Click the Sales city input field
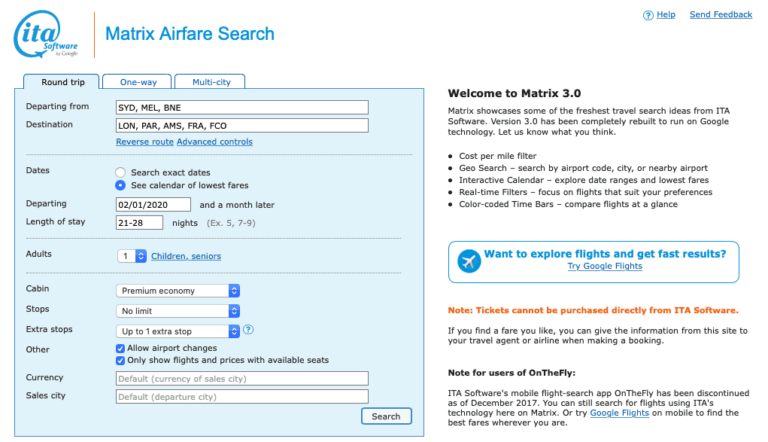Screen dimensions: 768x442 pyautogui.click(x=242, y=396)
